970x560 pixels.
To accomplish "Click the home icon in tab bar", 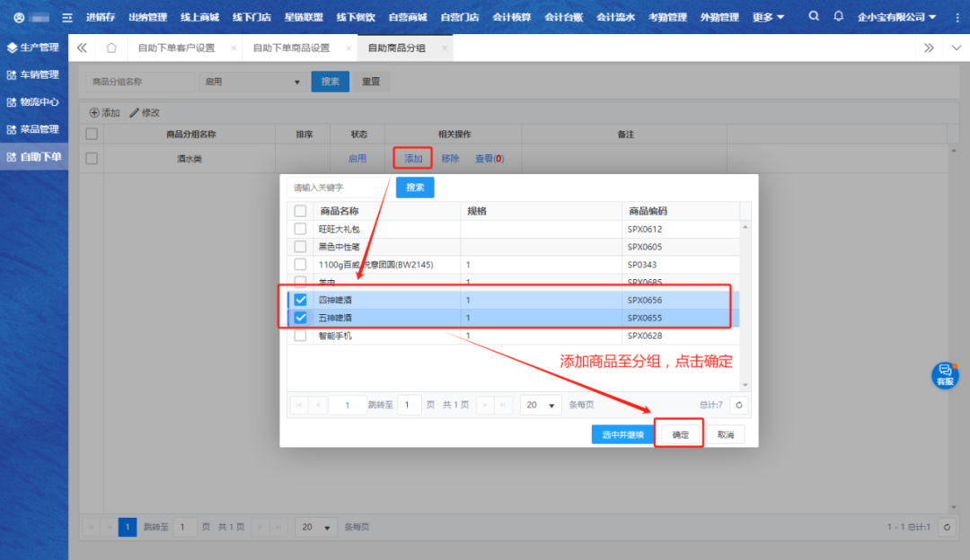I will pyautogui.click(x=111, y=48).
